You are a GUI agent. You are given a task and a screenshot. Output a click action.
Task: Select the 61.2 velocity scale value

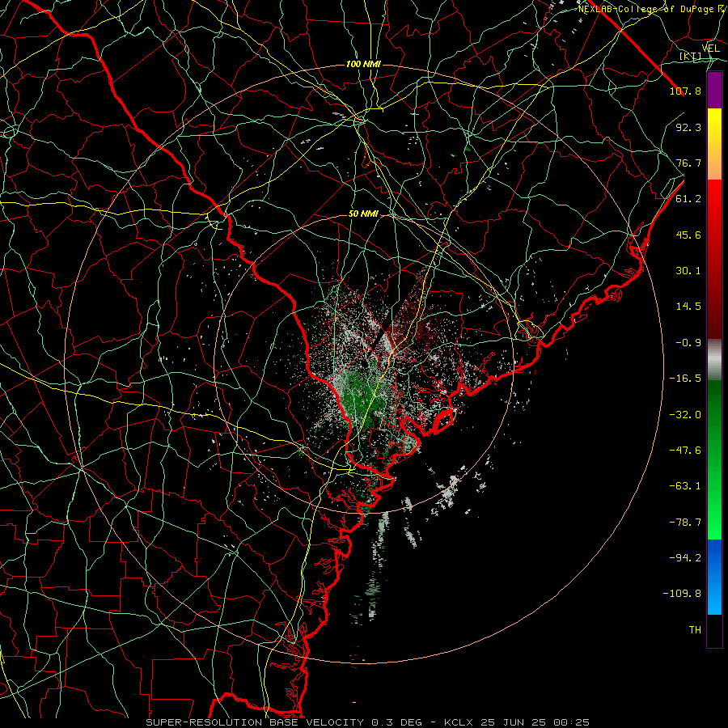tap(688, 199)
